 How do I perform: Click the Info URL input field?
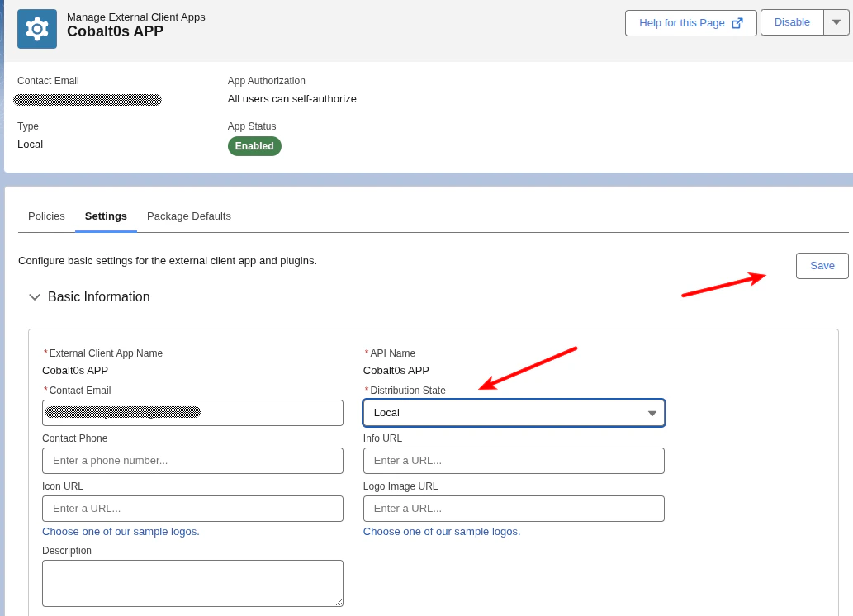coord(514,460)
